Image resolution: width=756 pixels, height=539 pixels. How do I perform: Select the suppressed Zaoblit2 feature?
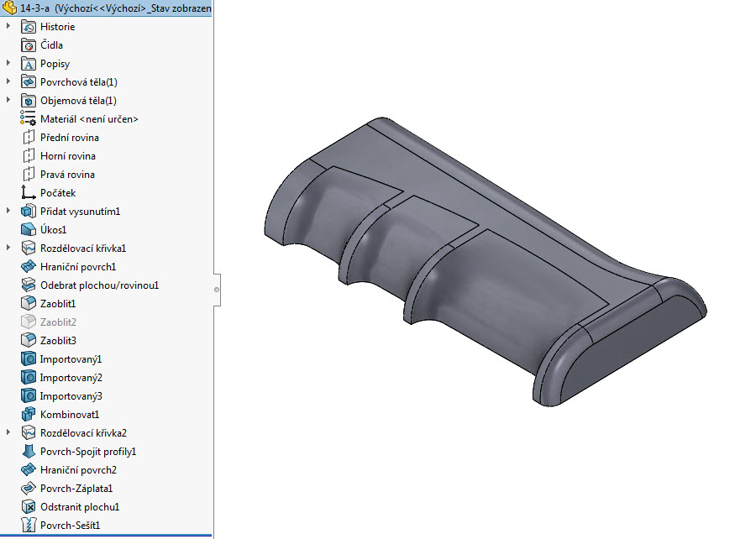[x=28, y=322]
